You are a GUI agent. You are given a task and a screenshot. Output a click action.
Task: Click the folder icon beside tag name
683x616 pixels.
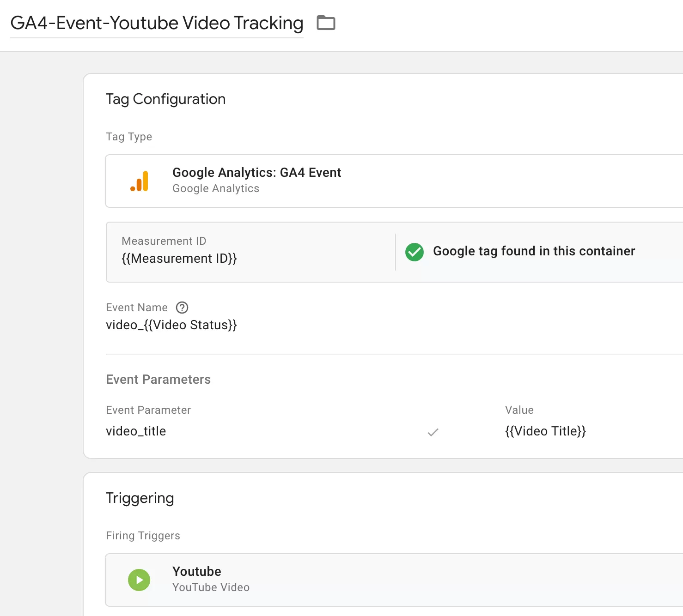(x=326, y=23)
